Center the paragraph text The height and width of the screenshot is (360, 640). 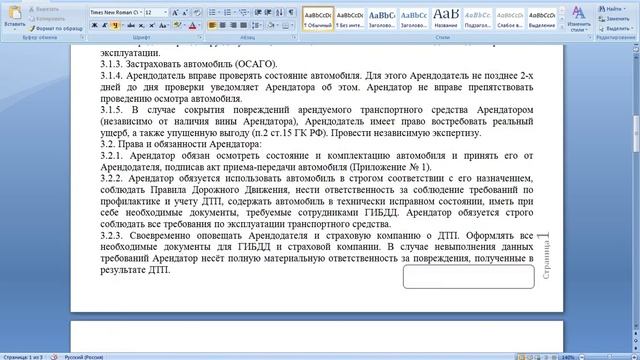(223, 25)
